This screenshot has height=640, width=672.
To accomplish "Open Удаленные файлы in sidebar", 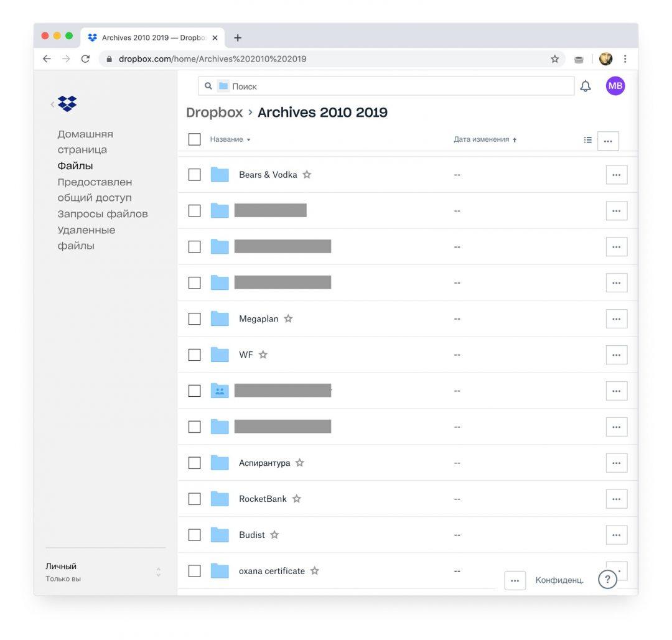I will pyautogui.click(x=86, y=238).
